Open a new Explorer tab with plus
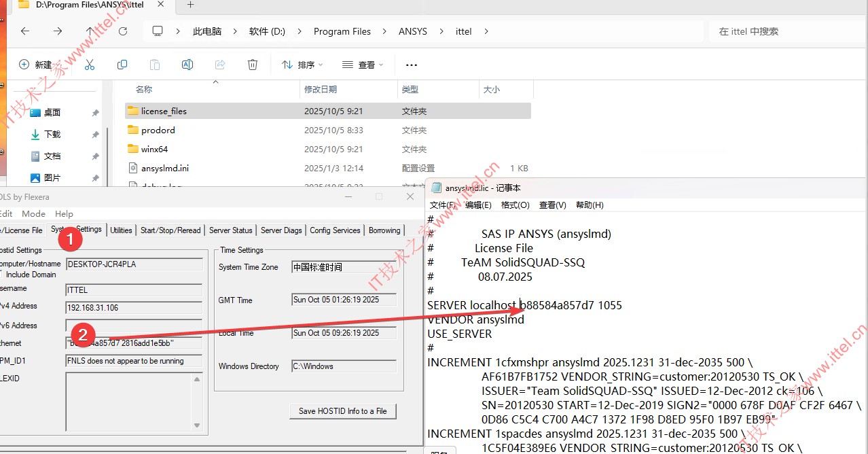 click(190, 5)
